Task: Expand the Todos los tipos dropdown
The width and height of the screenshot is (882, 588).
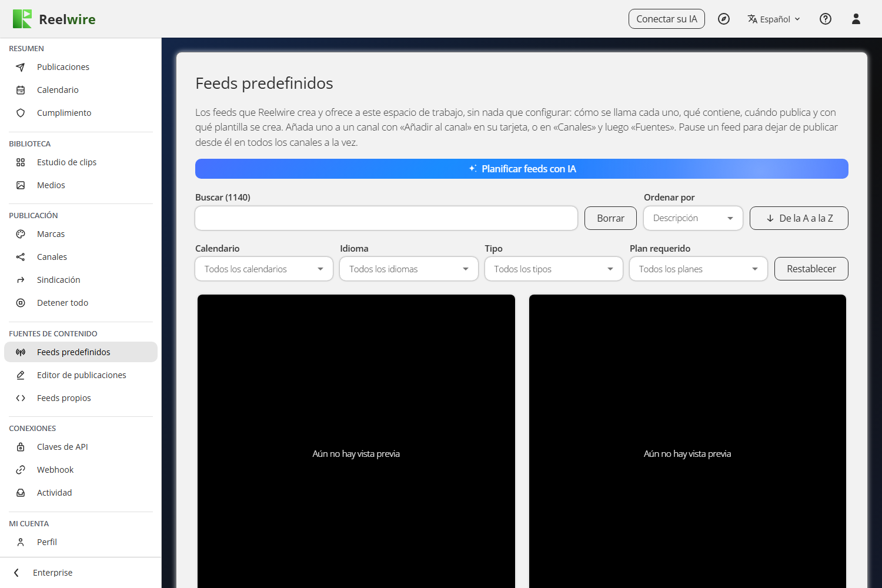Action: [x=554, y=269]
